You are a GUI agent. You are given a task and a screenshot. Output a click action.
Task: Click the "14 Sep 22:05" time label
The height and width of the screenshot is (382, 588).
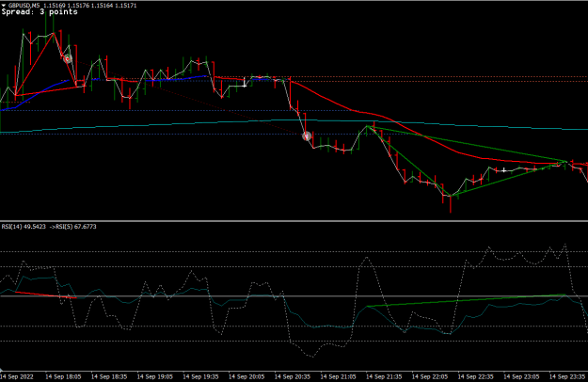[430, 376]
